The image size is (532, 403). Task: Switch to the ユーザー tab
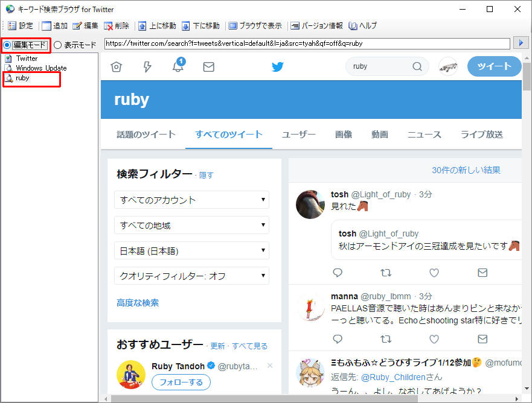[x=298, y=135]
